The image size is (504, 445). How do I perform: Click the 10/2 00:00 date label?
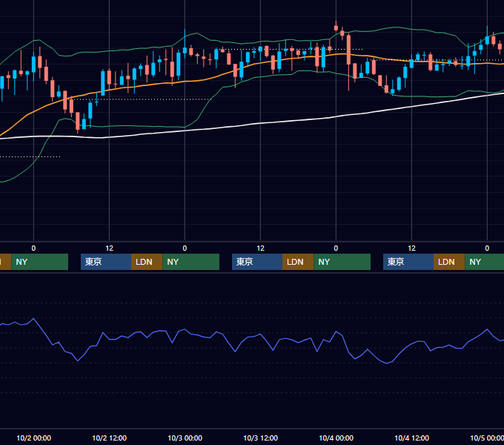[33, 438]
